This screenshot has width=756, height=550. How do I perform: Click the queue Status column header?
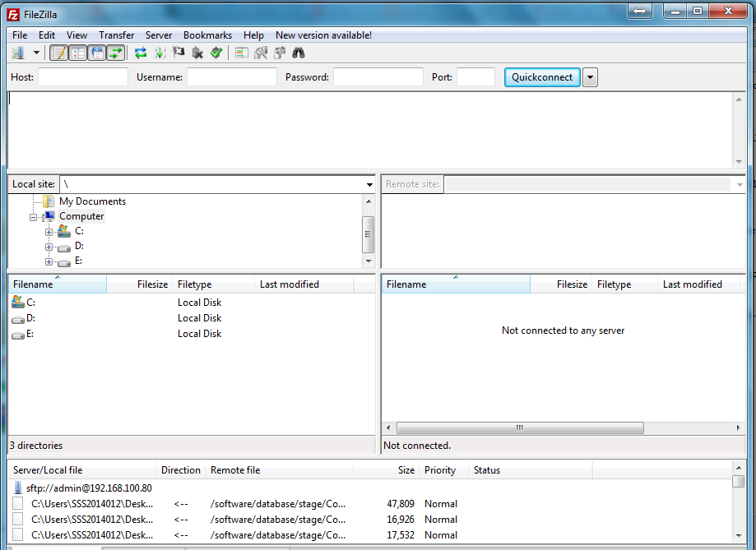tap(531, 470)
